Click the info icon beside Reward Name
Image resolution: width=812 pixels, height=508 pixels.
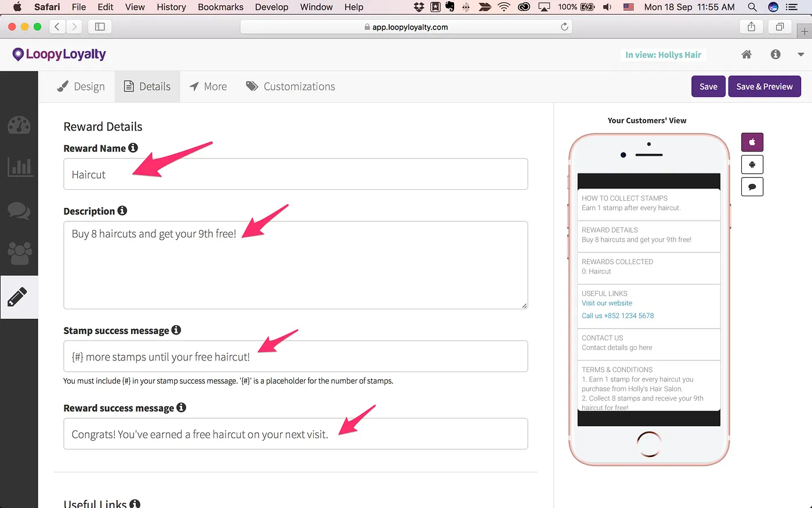coord(133,148)
